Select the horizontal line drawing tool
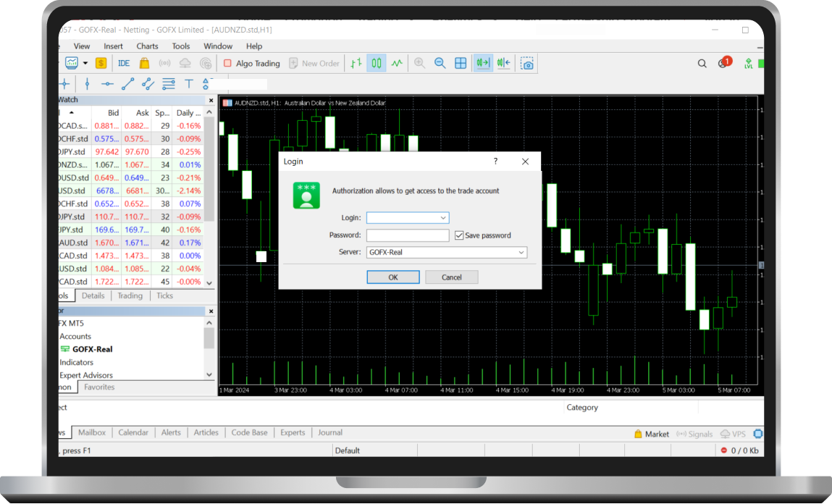 [x=107, y=84]
